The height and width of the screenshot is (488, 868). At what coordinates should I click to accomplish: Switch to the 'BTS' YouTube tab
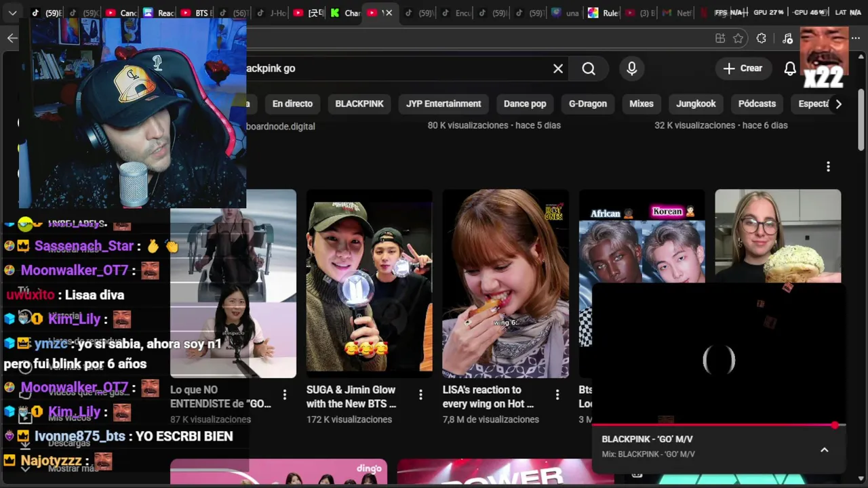(x=197, y=12)
